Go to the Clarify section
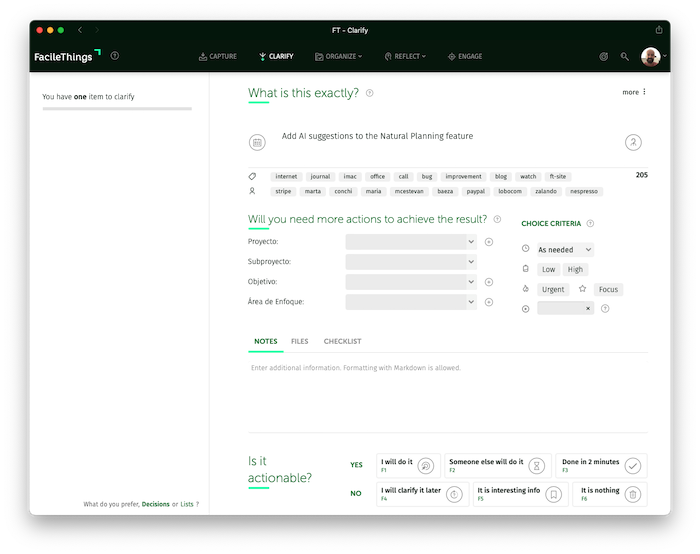The width and height of the screenshot is (700, 554). tap(276, 56)
